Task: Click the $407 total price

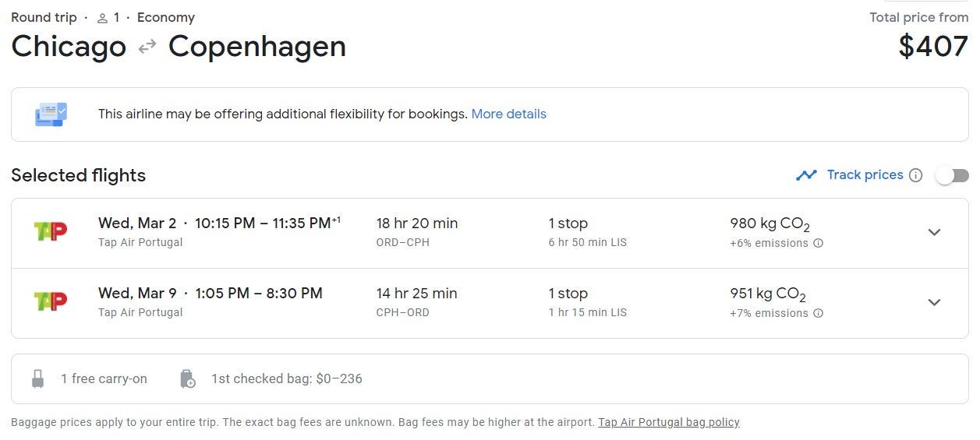Action: tap(933, 47)
